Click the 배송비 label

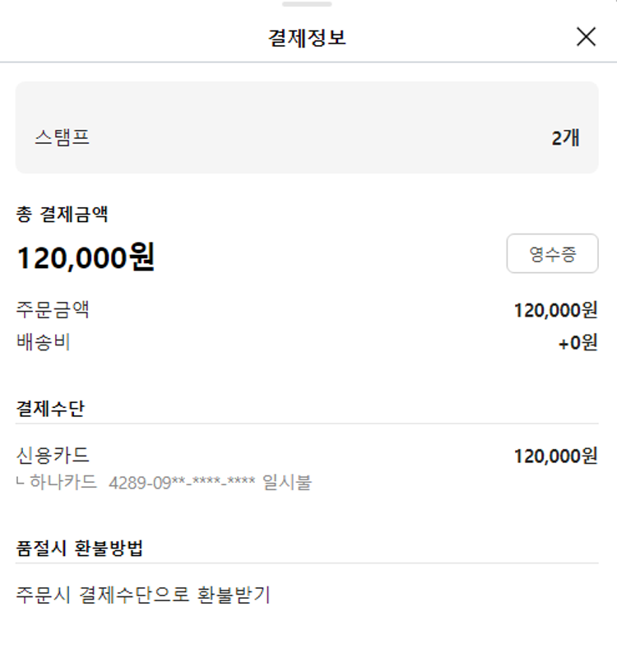(44, 342)
